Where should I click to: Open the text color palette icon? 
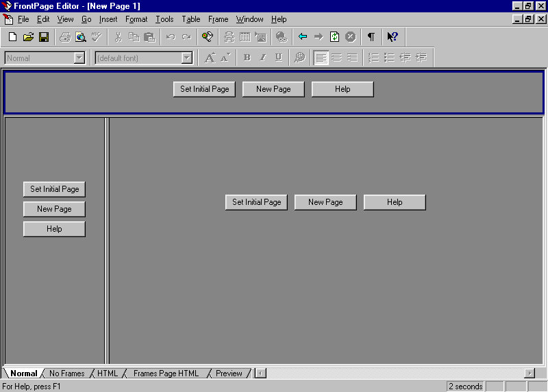point(299,58)
